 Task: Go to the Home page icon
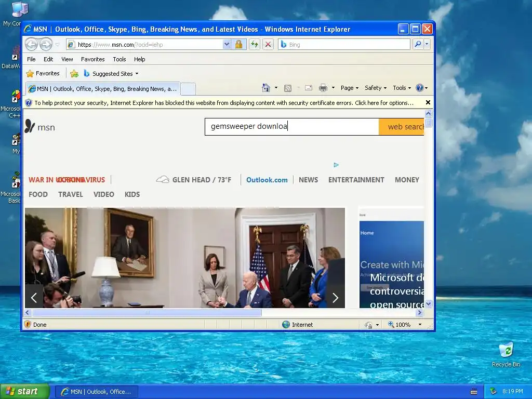[266, 88]
